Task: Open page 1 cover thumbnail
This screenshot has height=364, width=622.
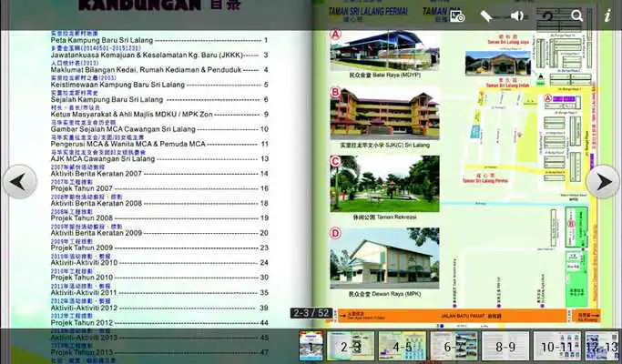Action: pos(311,346)
